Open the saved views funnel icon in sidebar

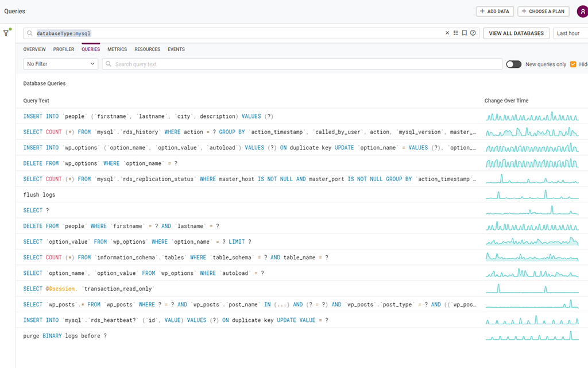tap(6, 33)
